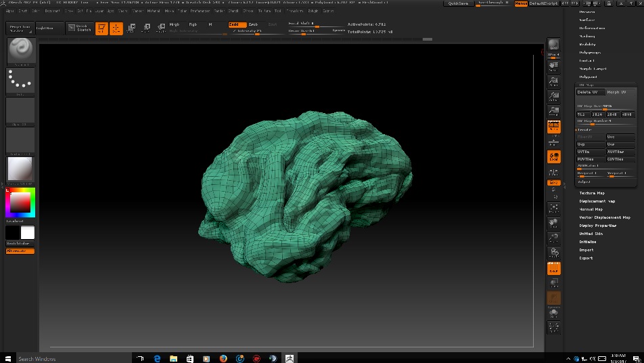Click the PUVTiles button
Screen dimensions: 644x363
591,159
